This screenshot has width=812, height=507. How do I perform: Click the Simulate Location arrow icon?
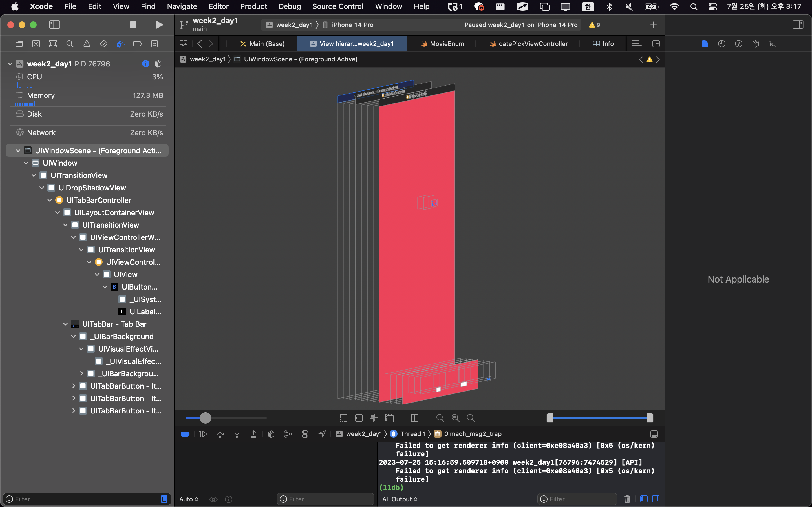click(322, 434)
